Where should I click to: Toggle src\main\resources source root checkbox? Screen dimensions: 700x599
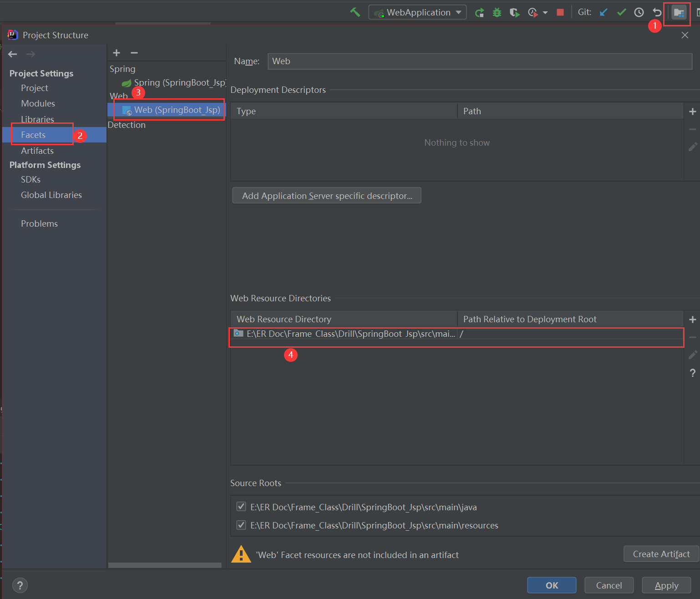241,525
